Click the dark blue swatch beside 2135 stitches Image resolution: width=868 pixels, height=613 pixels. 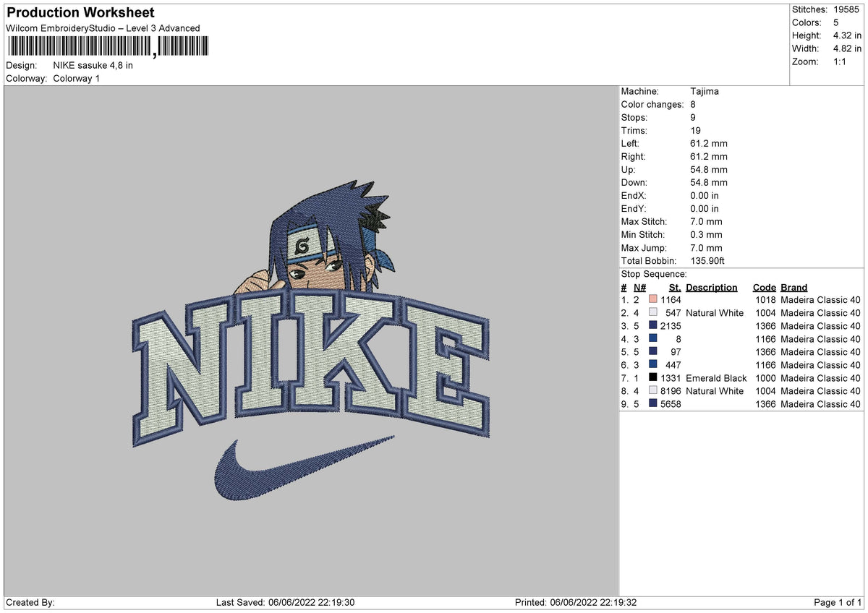tap(652, 326)
